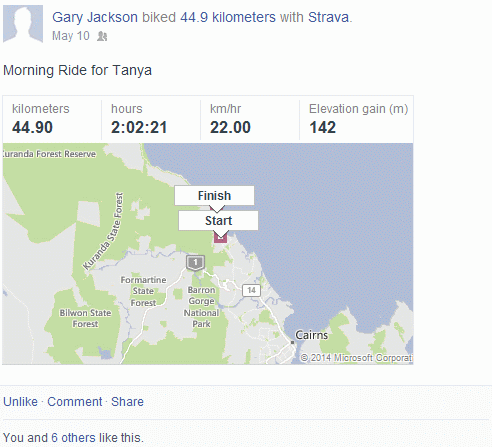
Task: Click the friends audience privacy icon
Action: (102, 36)
